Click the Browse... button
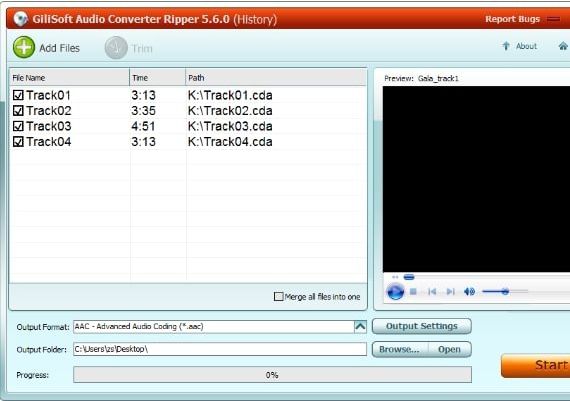This screenshot has width=570, height=401. [399, 349]
